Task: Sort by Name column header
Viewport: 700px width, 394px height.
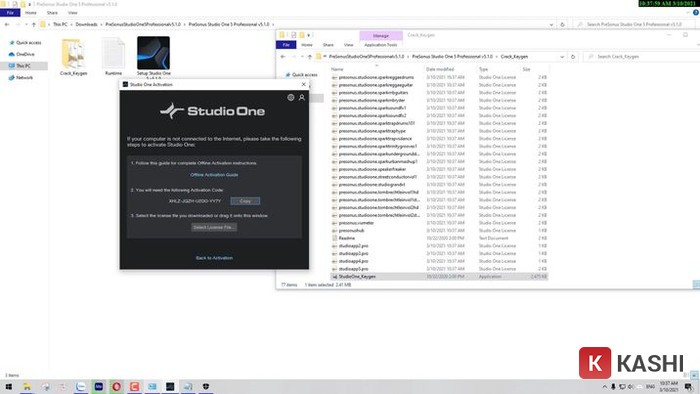Action: click(338, 69)
